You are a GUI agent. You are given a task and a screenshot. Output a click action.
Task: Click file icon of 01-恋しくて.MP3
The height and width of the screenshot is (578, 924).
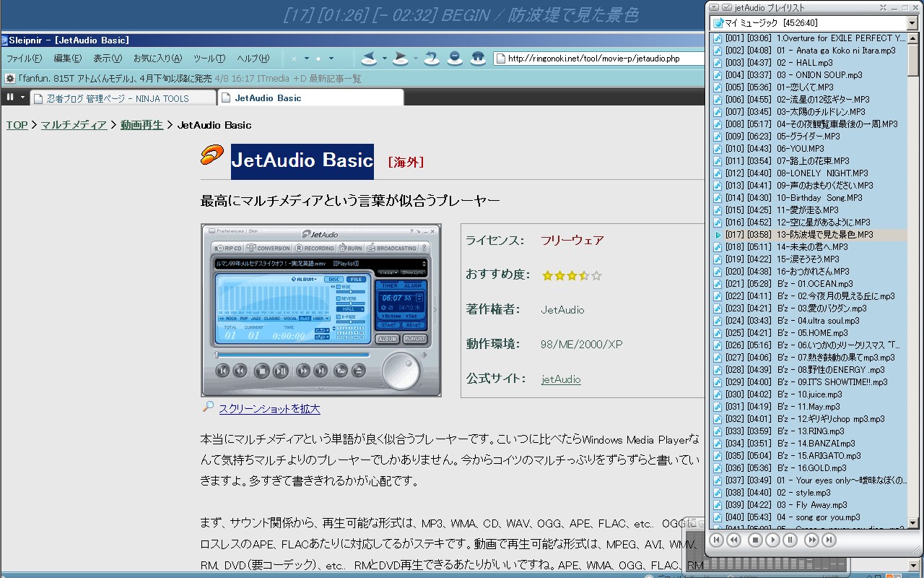tap(718, 87)
